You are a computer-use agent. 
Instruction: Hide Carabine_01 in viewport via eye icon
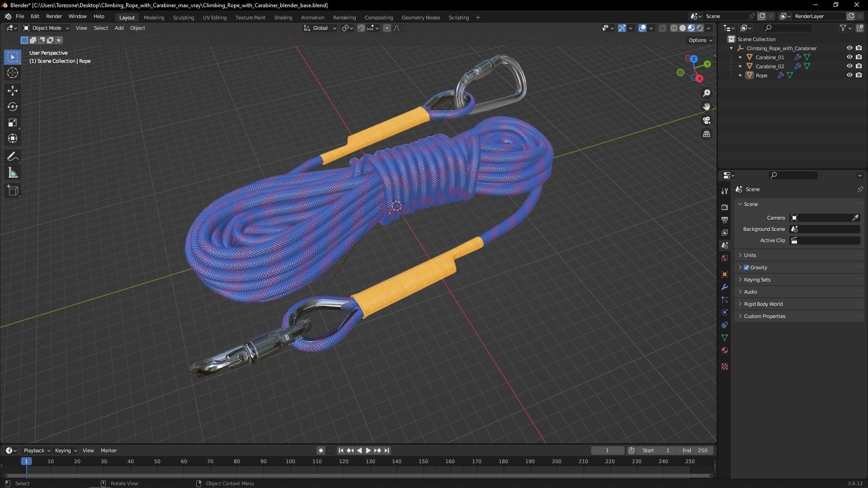click(x=849, y=57)
